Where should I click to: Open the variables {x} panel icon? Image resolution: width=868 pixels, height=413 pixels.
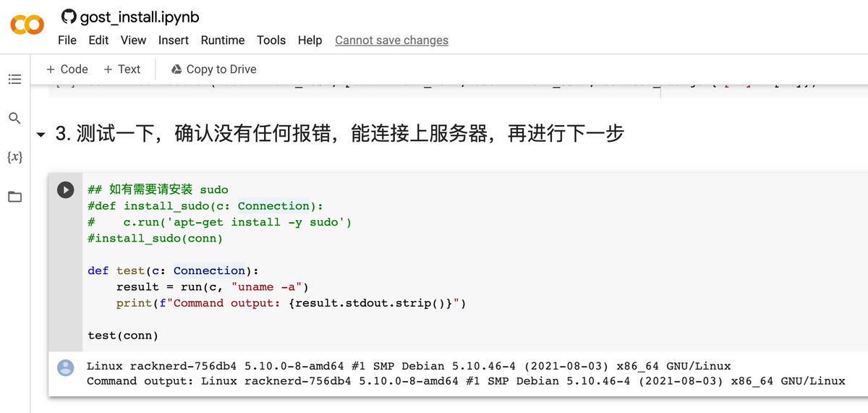tap(14, 157)
